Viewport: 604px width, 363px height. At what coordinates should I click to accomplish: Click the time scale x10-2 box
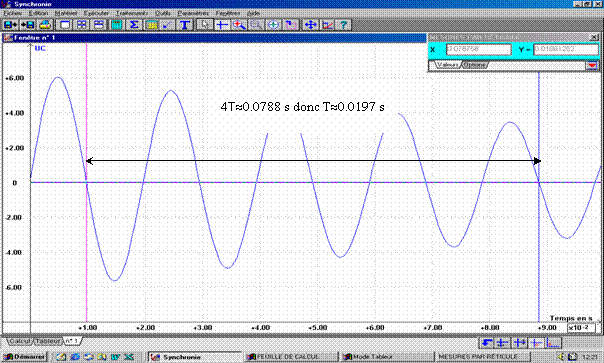(x=581, y=328)
